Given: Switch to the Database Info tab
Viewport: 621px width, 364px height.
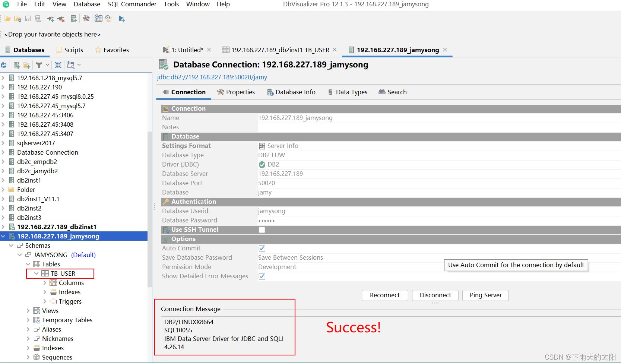Looking at the screenshot, I should pyautogui.click(x=291, y=92).
